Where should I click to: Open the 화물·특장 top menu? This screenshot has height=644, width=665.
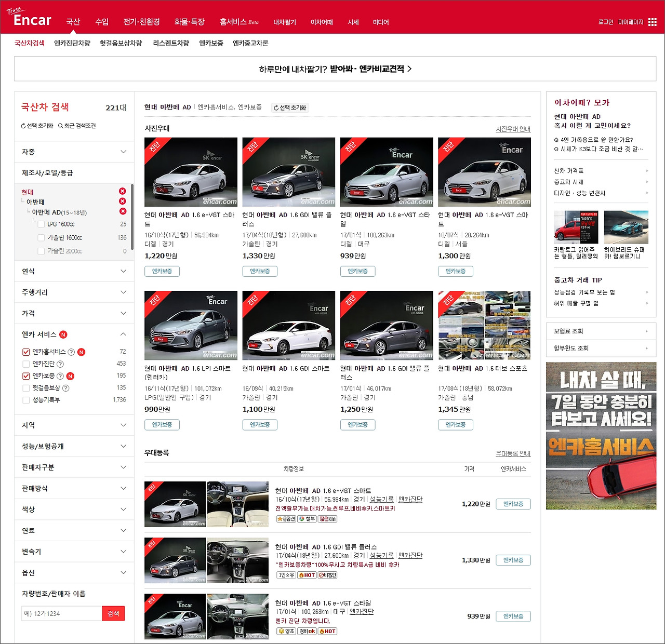click(x=189, y=22)
